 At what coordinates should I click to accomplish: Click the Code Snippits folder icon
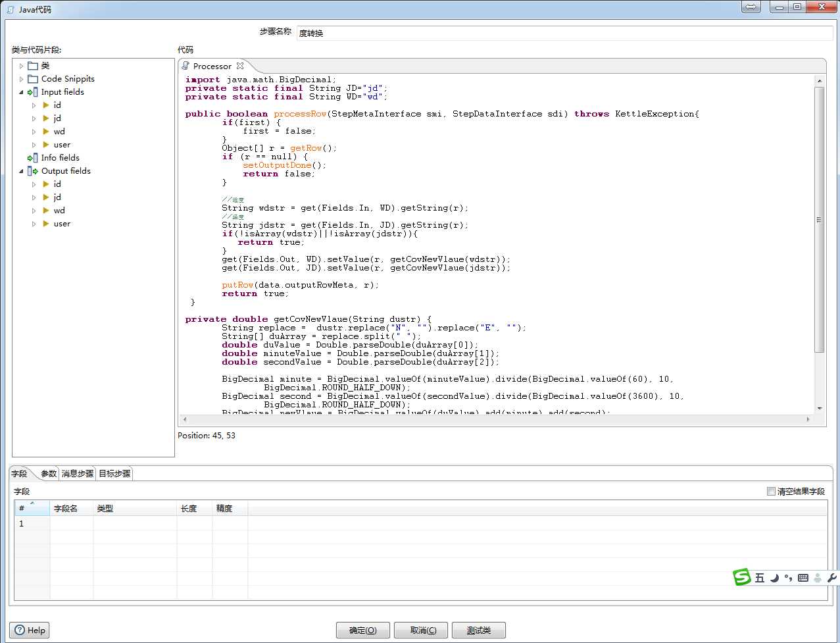point(33,79)
